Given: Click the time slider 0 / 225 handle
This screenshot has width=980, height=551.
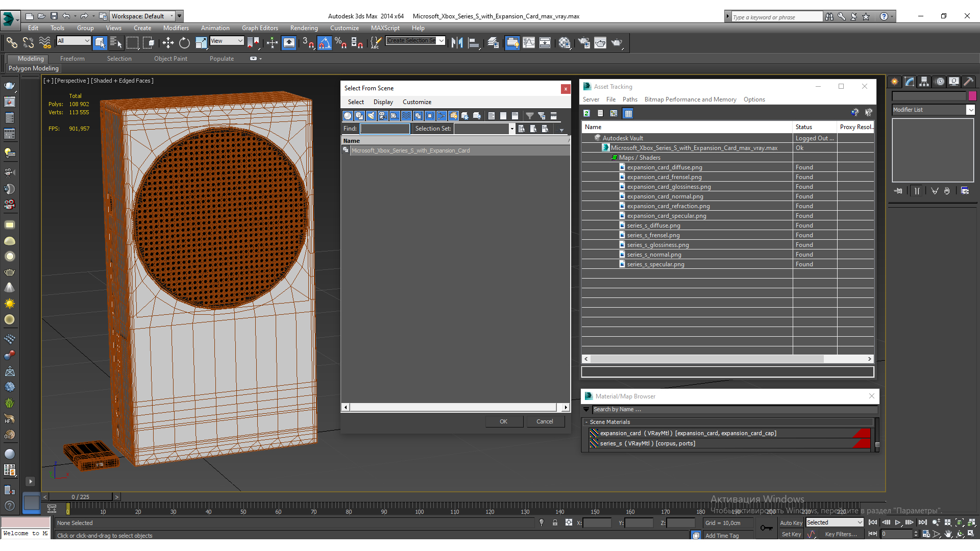Looking at the screenshot, I should click(80, 496).
